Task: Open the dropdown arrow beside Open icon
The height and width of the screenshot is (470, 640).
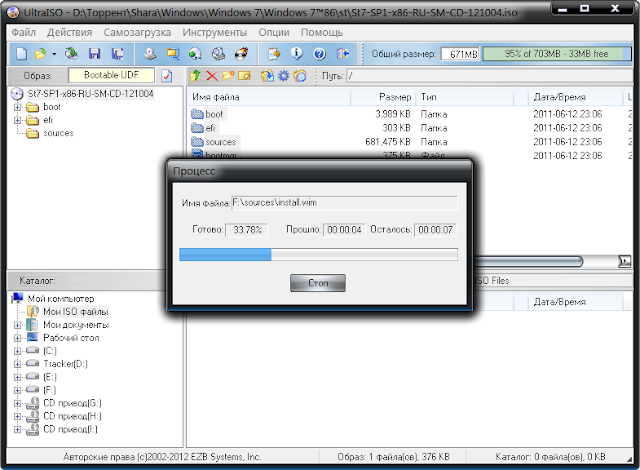Action: [x=53, y=54]
